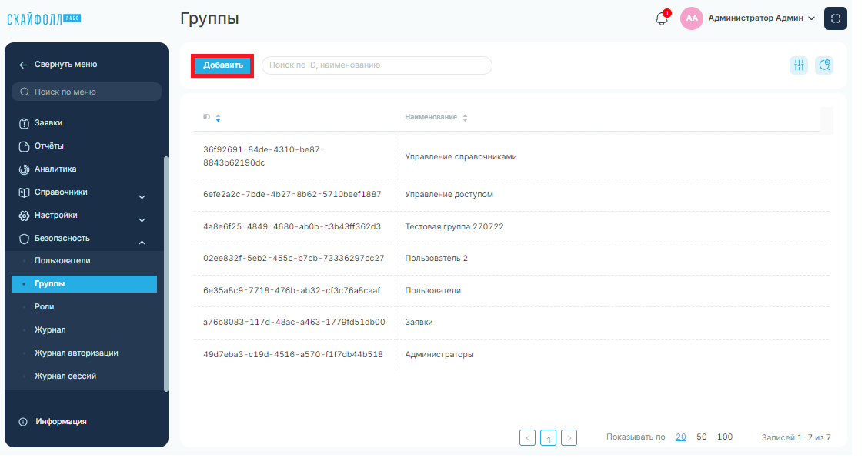Sort table by ID column arrows
The height and width of the screenshot is (475, 868).
coord(218,118)
